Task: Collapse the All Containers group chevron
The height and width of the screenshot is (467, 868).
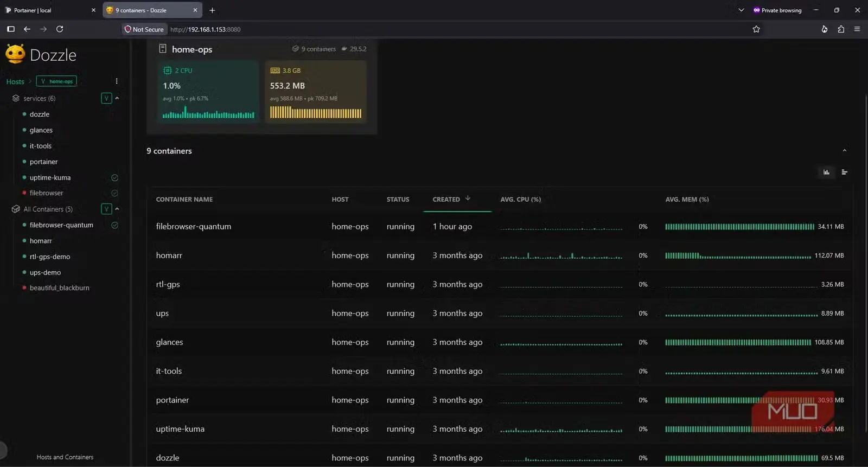Action: [x=117, y=209]
